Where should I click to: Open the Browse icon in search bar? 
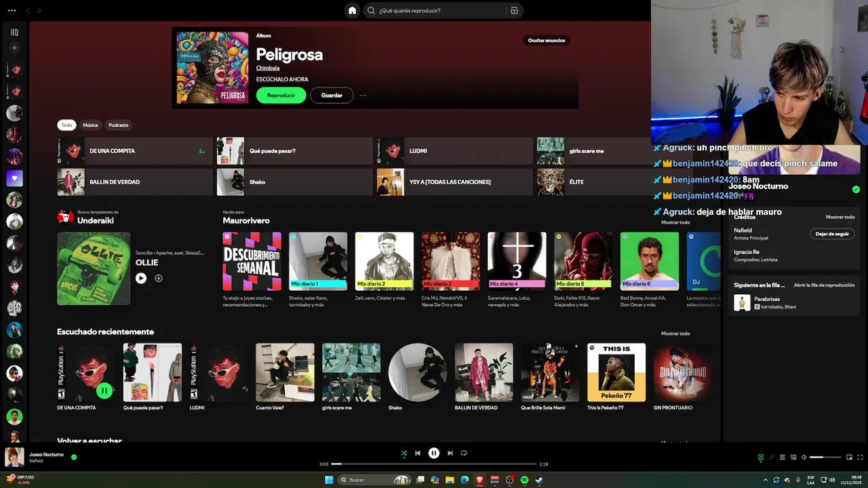(514, 10)
